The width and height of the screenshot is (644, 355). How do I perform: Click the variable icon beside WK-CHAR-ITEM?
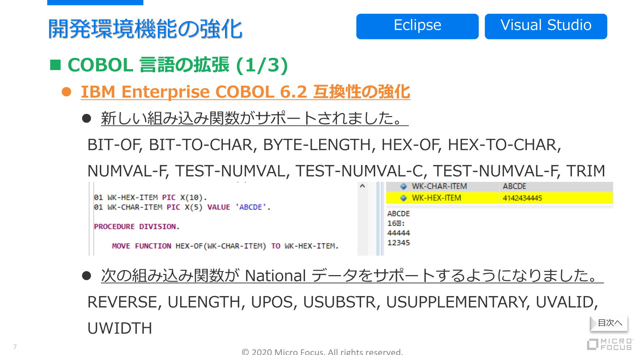[x=403, y=187]
